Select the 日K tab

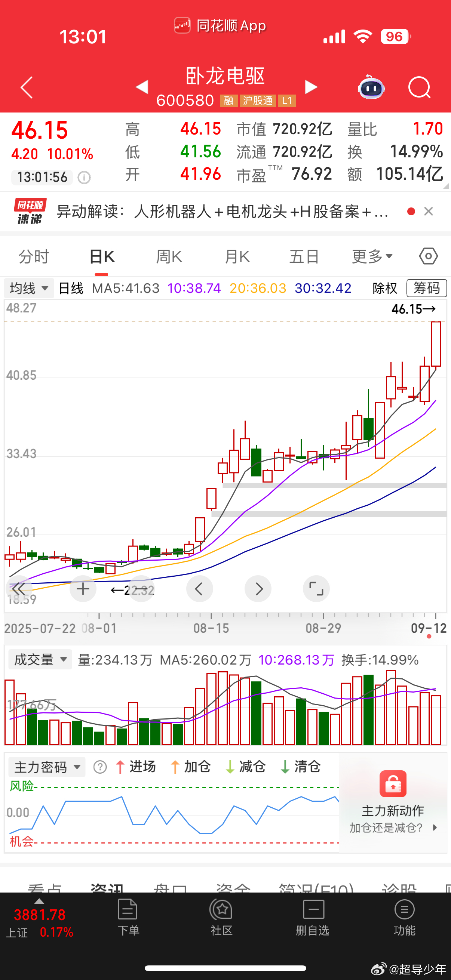click(102, 256)
